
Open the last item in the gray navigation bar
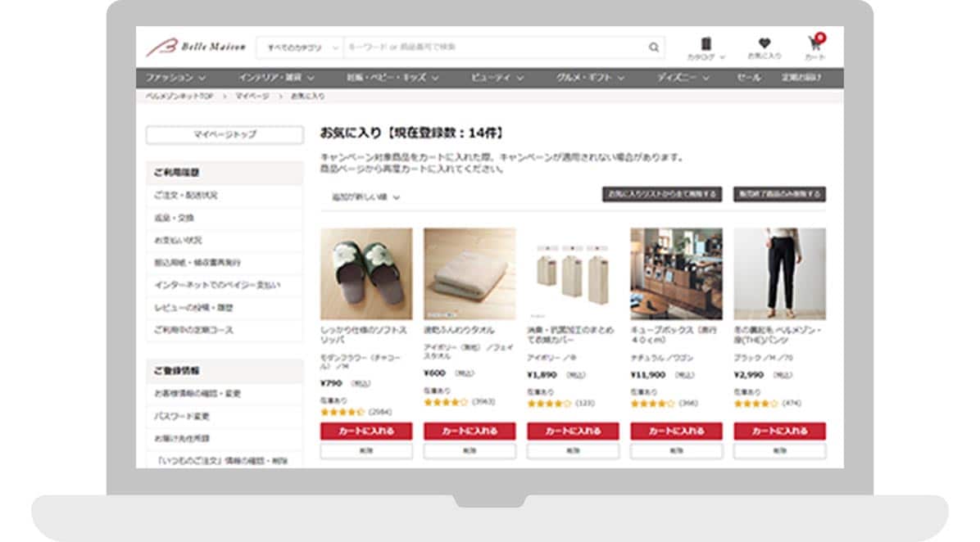tap(801, 78)
